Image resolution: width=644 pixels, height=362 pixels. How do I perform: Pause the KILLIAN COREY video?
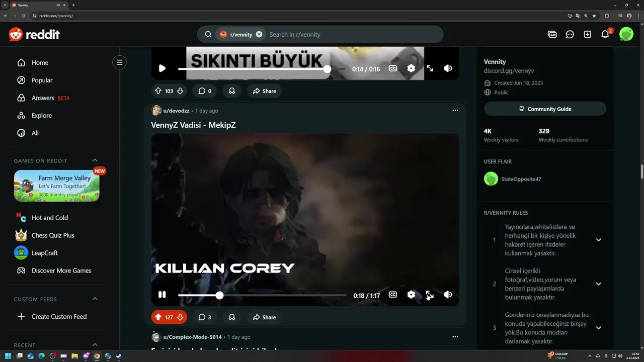pyautogui.click(x=162, y=295)
